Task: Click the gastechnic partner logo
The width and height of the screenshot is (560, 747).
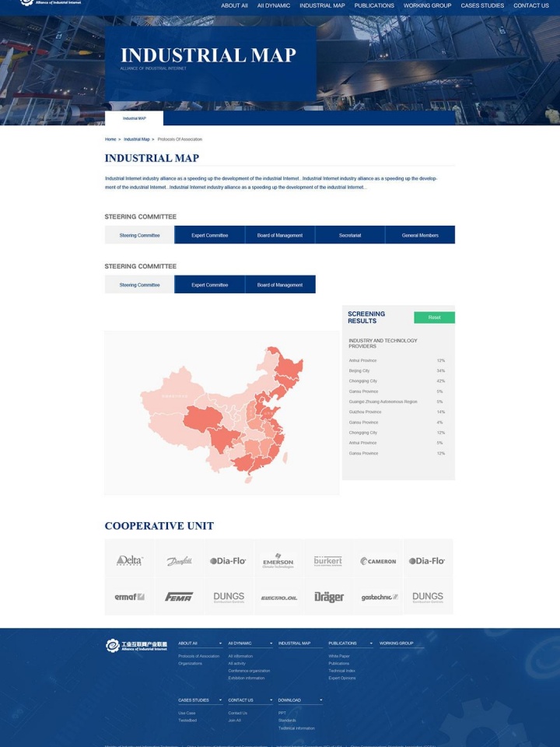Action: [x=379, y=597]
